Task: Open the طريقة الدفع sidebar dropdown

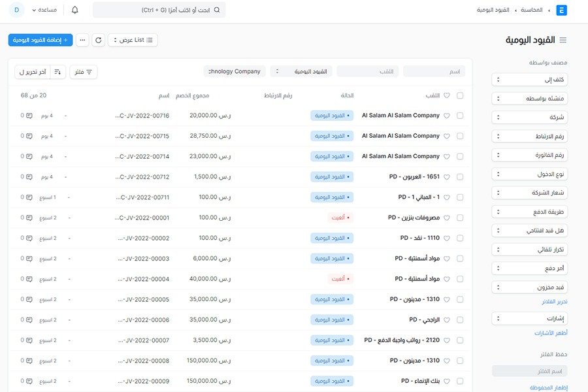Action: (530, 212)
